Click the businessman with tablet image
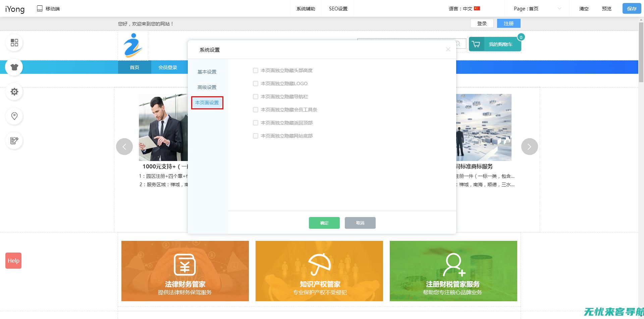The image size is (644, 319). point(163,127)
